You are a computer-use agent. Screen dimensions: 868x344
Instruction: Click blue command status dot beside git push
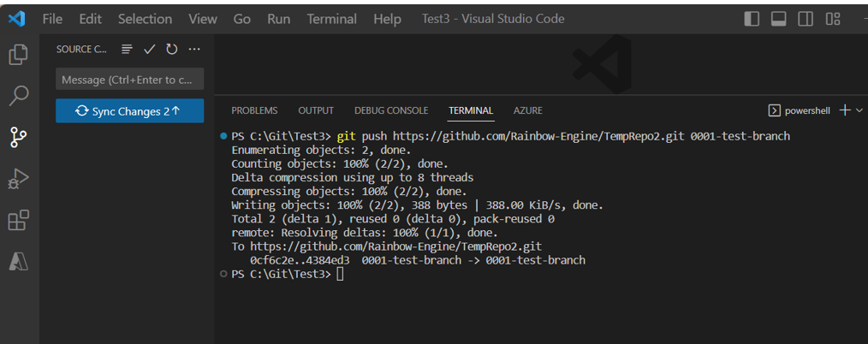coord(223,136)
